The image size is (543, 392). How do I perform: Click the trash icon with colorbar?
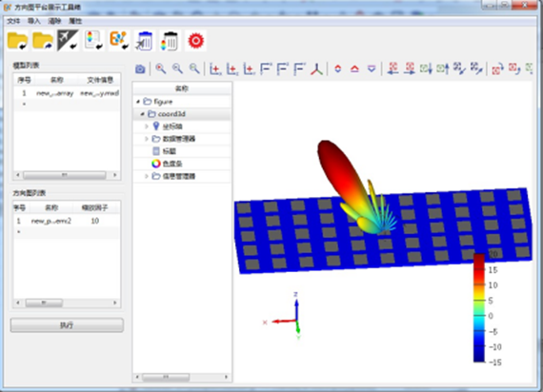(x=170, y=41)
